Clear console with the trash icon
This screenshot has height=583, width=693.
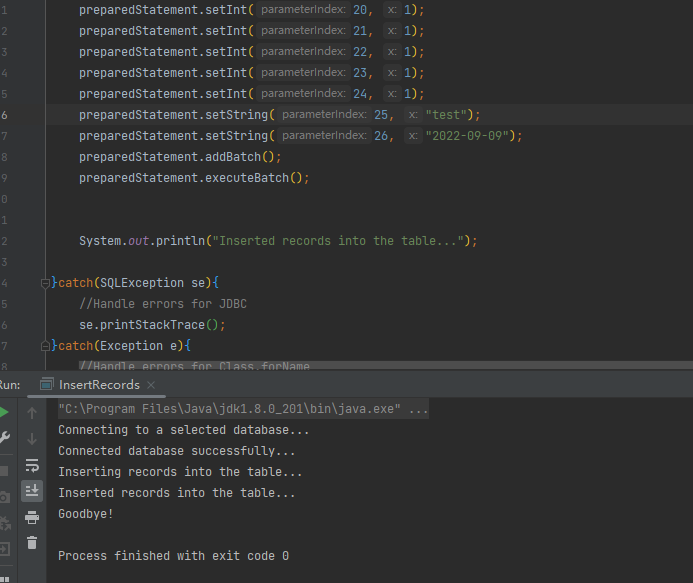(32, 542)
